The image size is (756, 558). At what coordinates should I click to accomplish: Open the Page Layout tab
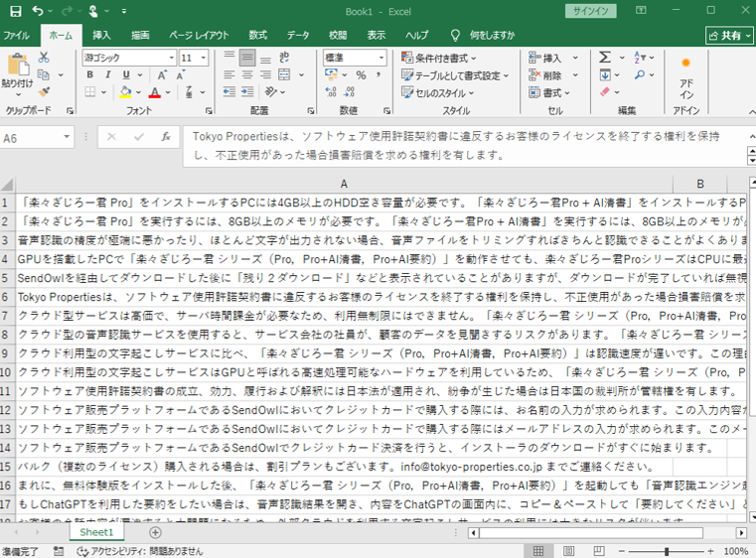pyautogui.click(x=199, y=35)
